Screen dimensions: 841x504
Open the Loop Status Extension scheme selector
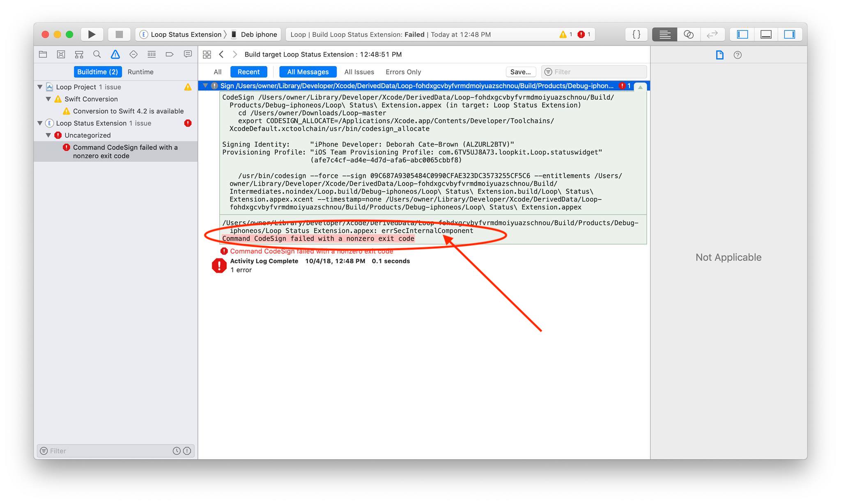click(182, 34)
